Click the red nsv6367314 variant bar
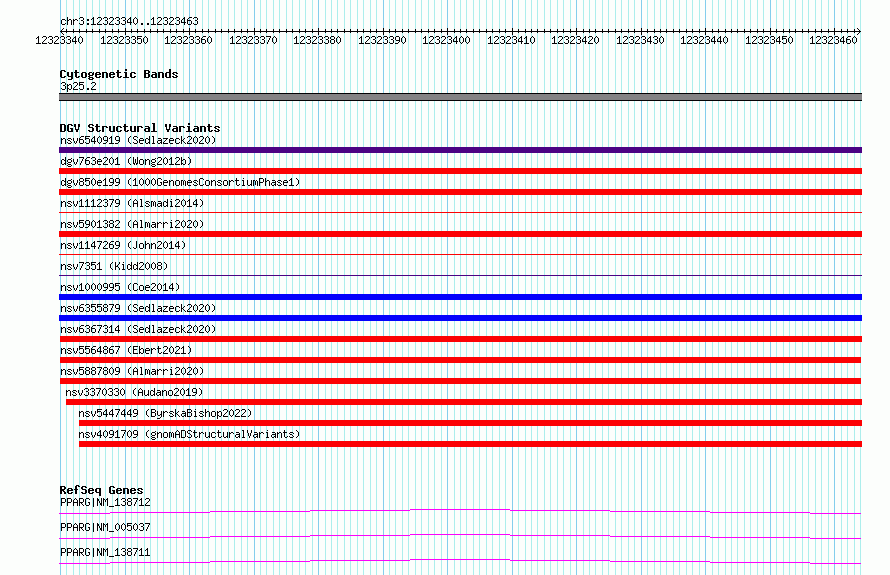This screenshot has width=890, height=575. (460, 339)
